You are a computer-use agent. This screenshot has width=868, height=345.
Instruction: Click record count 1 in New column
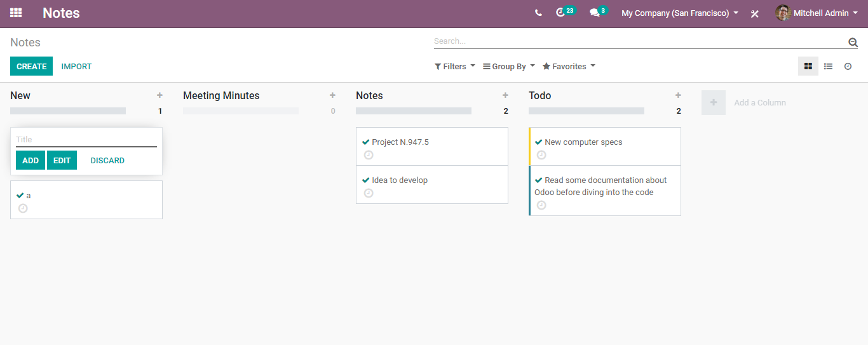pyautogui.click(x=160, y=111)
